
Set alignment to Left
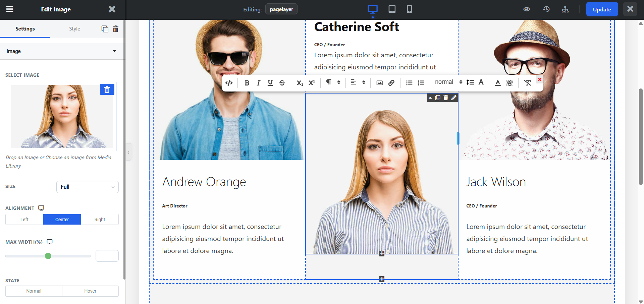coord(24,220)
